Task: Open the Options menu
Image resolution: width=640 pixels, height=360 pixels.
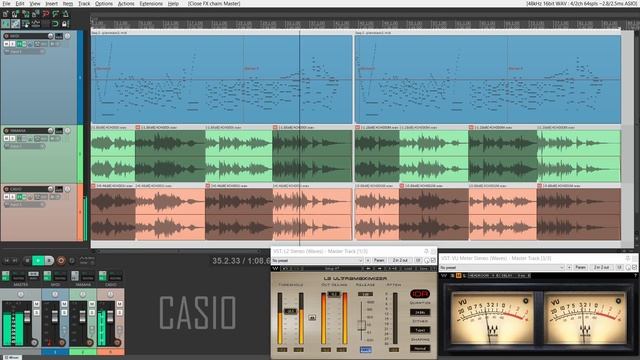Action: click(104, 3)
